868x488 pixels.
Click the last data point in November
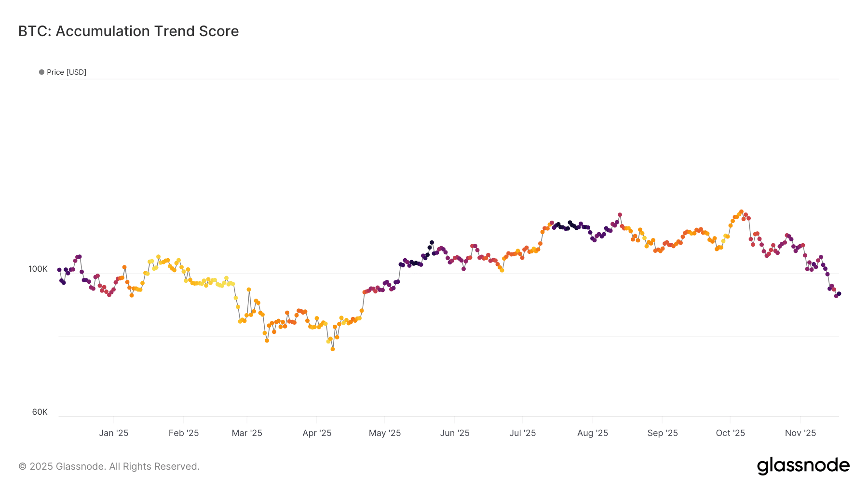(839, 294)
